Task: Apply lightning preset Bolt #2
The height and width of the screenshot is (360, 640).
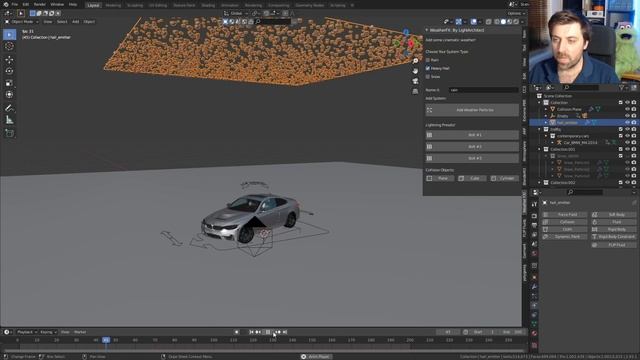Action: 472,146
